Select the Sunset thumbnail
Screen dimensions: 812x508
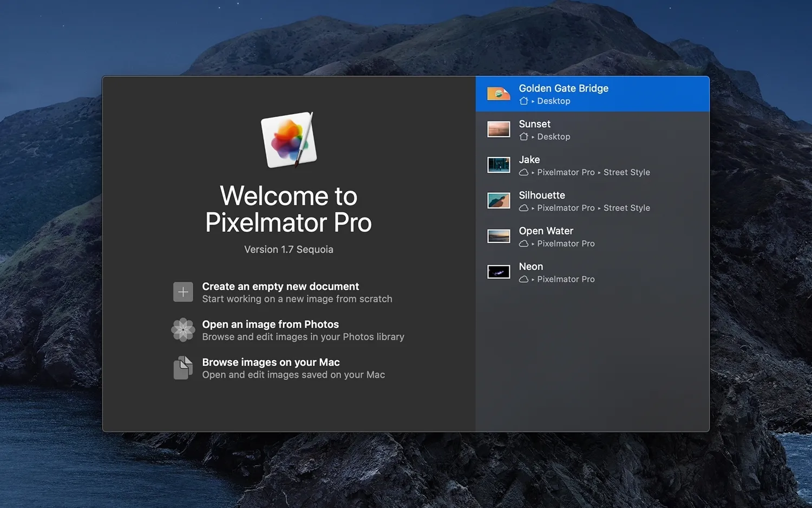498,129
